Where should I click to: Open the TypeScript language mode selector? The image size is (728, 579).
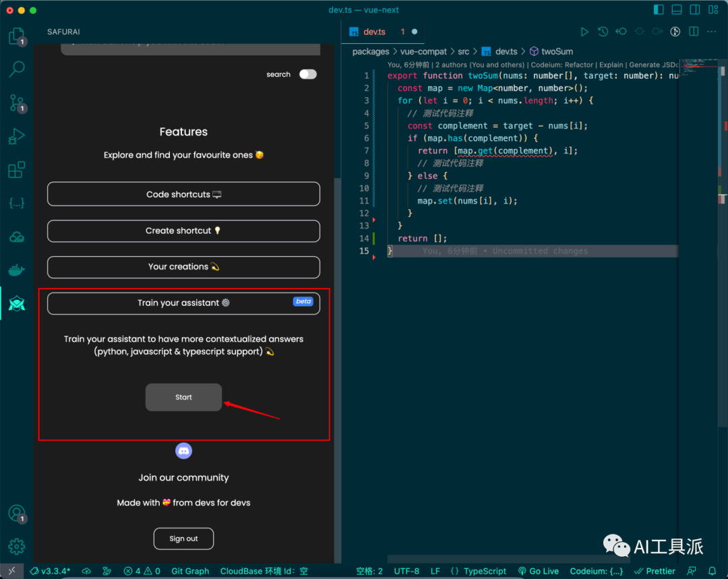coord(479,571)
